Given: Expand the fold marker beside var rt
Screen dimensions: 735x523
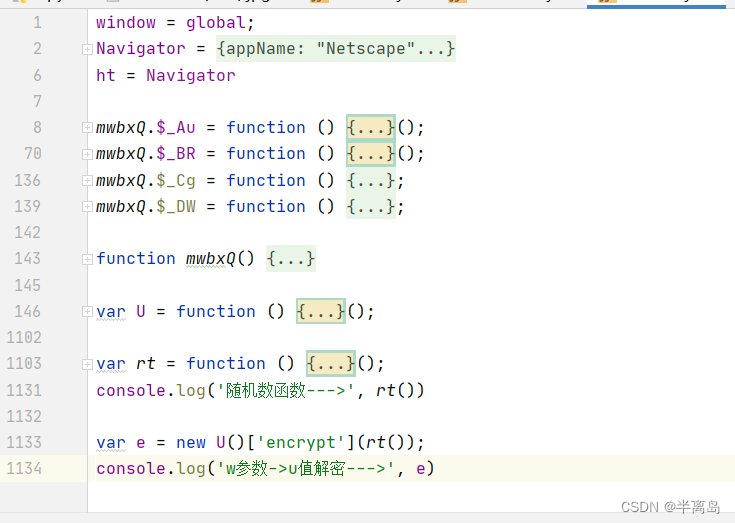Looking at the screenshot, I should 87,364.
